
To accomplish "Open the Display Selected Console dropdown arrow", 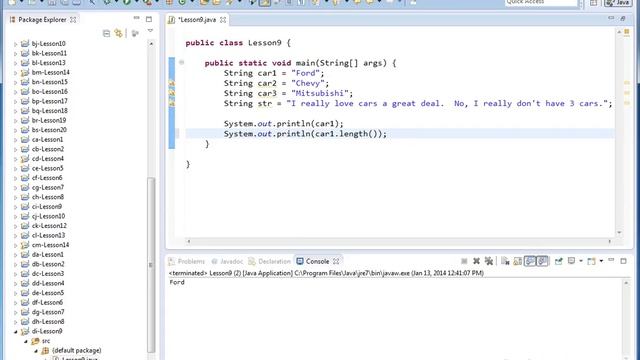I will point(581,261).
